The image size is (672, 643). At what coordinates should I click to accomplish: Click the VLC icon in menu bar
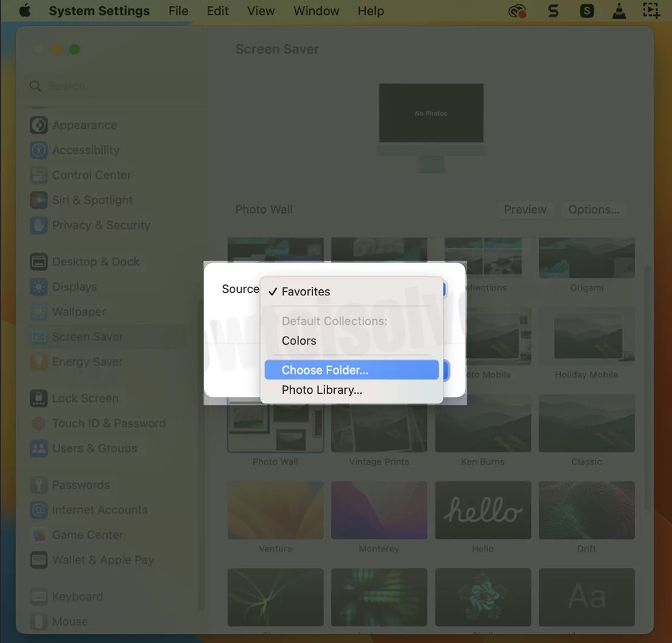pos(619,10)
